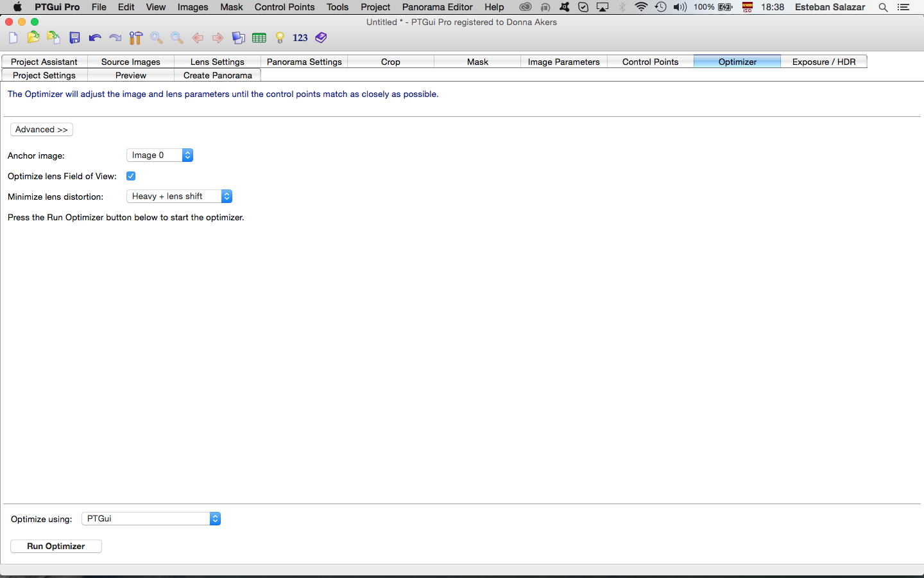This screenshot has height=578, width=924.
Task: Open the Apple menu
Action: pyautogui.click(x=17, y=7)
